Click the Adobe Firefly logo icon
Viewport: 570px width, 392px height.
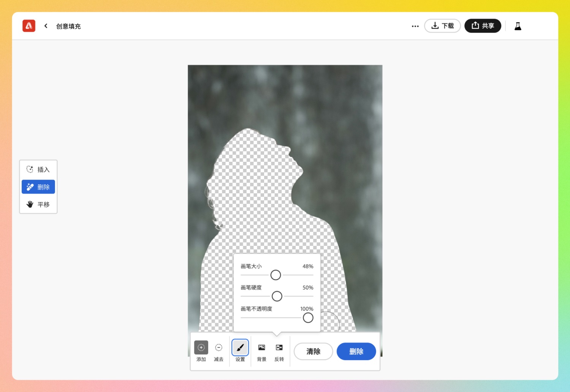pos(29,26)
